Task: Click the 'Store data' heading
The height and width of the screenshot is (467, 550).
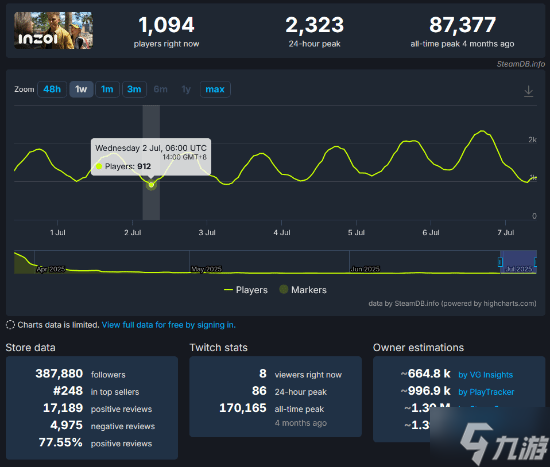Action: (31, 348)
